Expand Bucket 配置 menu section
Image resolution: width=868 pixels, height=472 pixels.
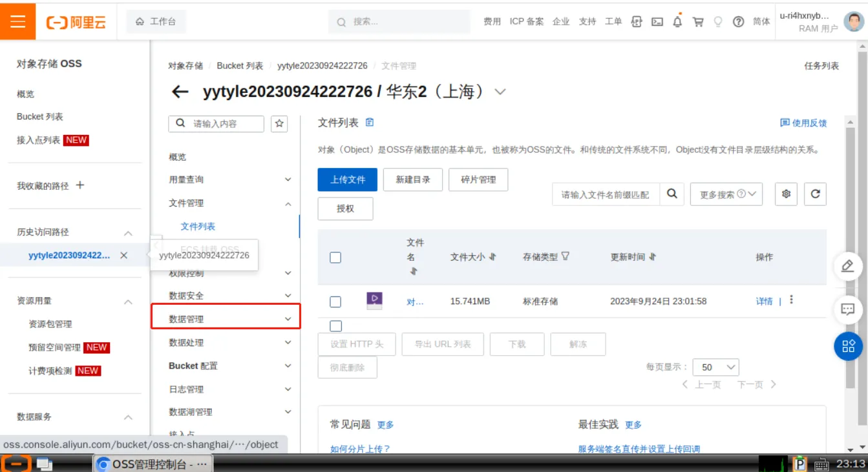[x=288, y=366]
